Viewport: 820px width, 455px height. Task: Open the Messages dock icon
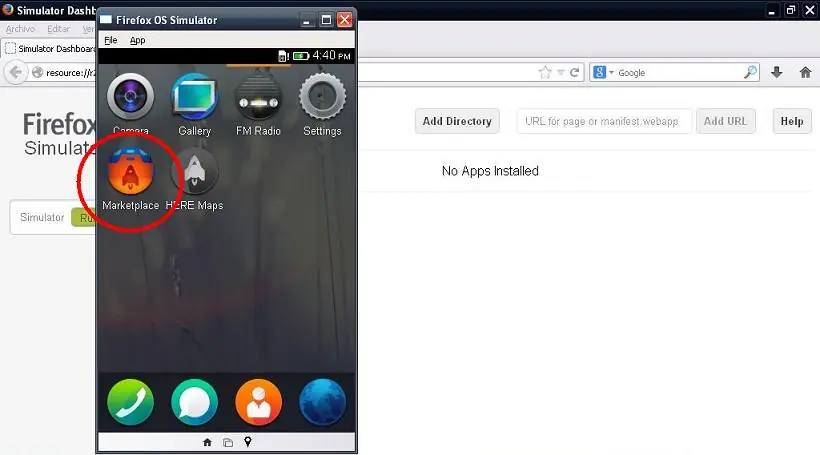point(194,402)
